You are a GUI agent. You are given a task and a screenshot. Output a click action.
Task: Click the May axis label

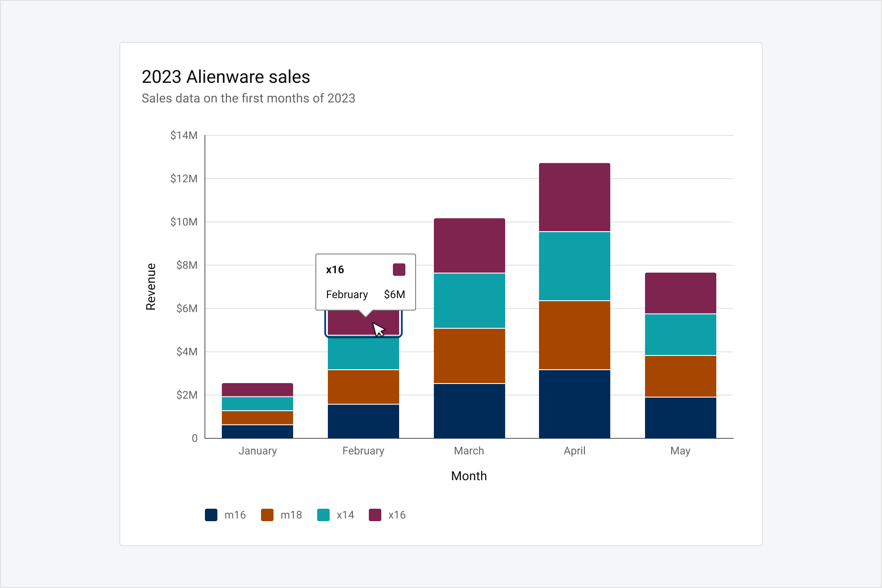(x=680, y=451)
